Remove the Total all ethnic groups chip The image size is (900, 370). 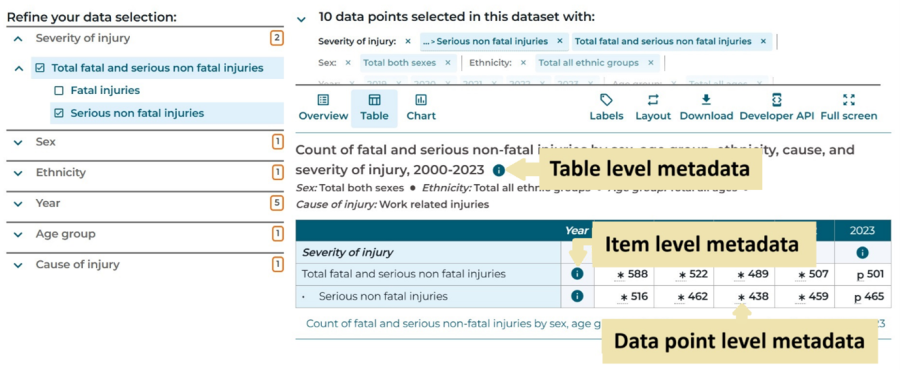point(650,63)
